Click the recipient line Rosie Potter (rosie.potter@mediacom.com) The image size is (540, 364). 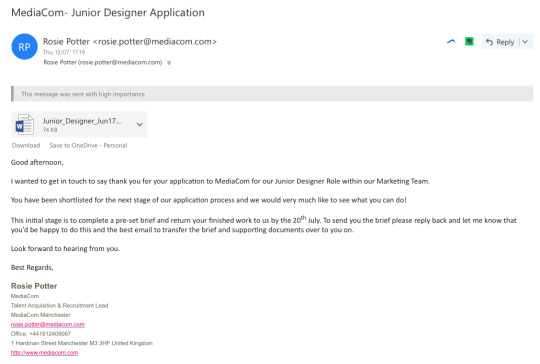point(103,62)
